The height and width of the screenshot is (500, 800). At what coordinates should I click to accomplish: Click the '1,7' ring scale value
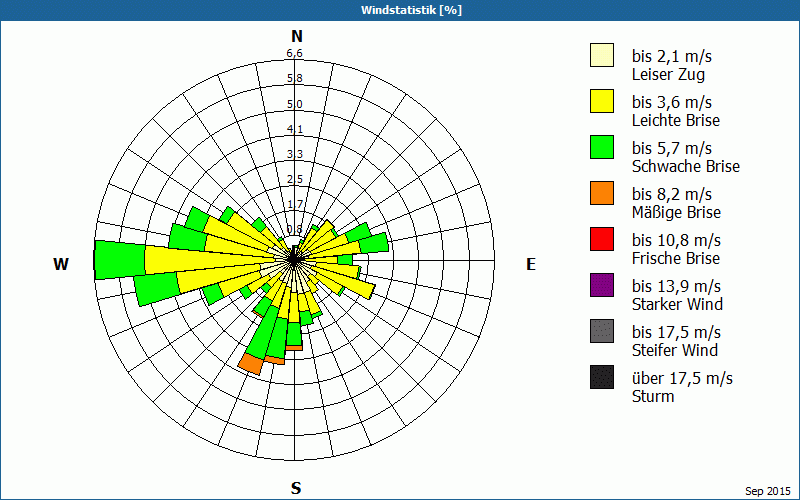point(294,204)
